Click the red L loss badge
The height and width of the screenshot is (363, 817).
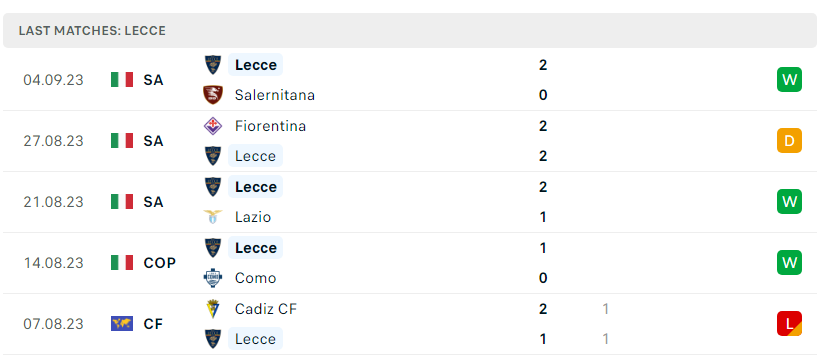pyautogui.click(x=789, y=324)
